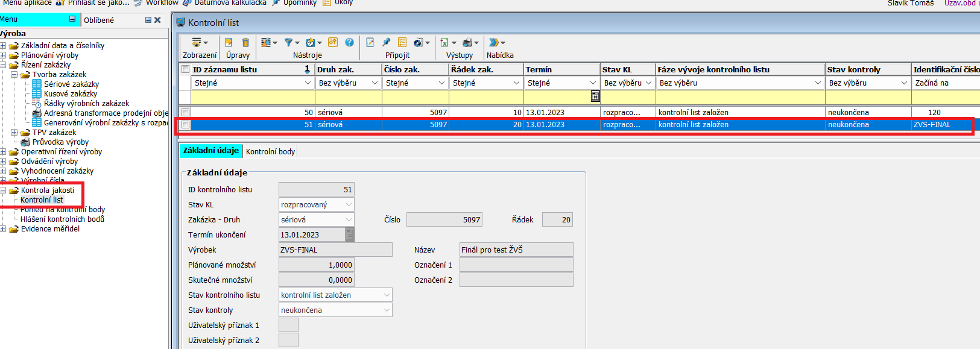Click the Excel export icon in Výstupy

tap(444, 42)
